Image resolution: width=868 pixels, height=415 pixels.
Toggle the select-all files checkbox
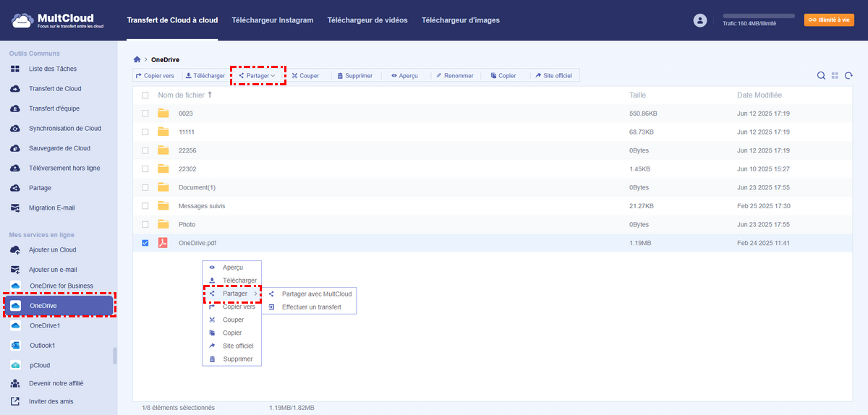pyautogui.click(x=145, y=95)
